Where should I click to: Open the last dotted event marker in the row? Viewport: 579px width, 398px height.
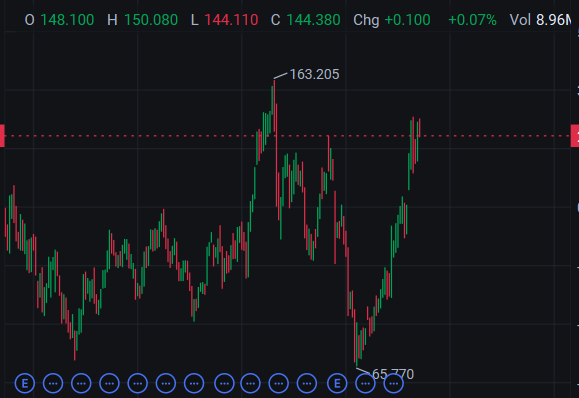click(x=394, y=384)
